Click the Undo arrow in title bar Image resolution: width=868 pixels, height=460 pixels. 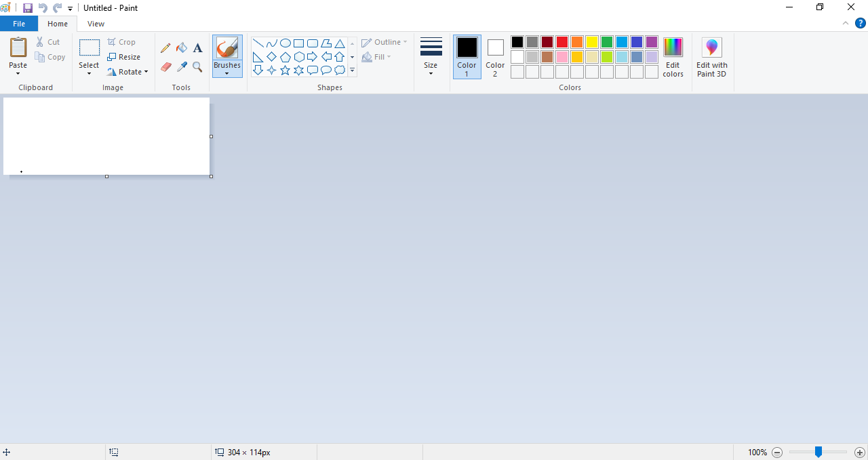43,8
